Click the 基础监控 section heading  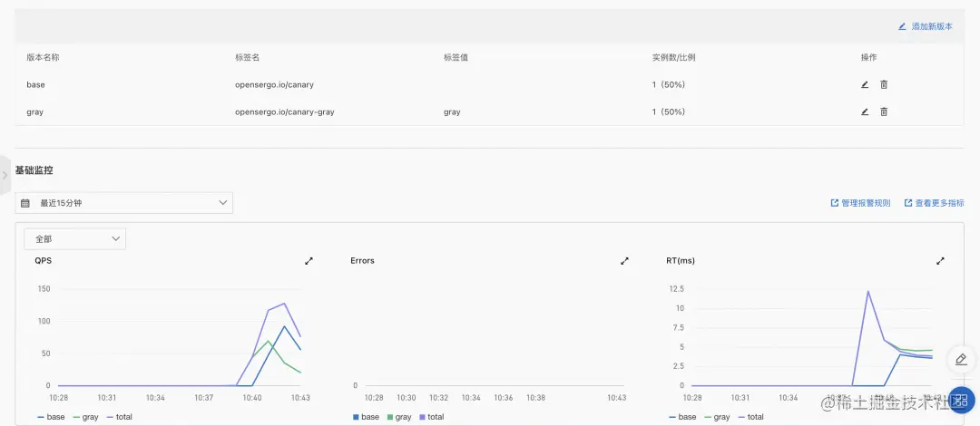(x=34, y=169)
